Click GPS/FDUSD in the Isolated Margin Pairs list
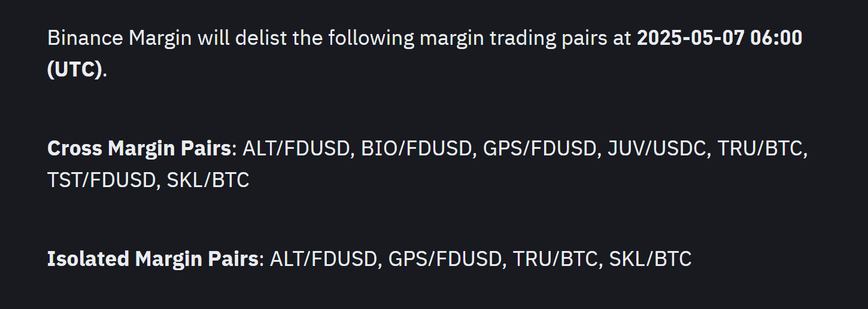Screen dimensions: 868x309 (445, 259)
